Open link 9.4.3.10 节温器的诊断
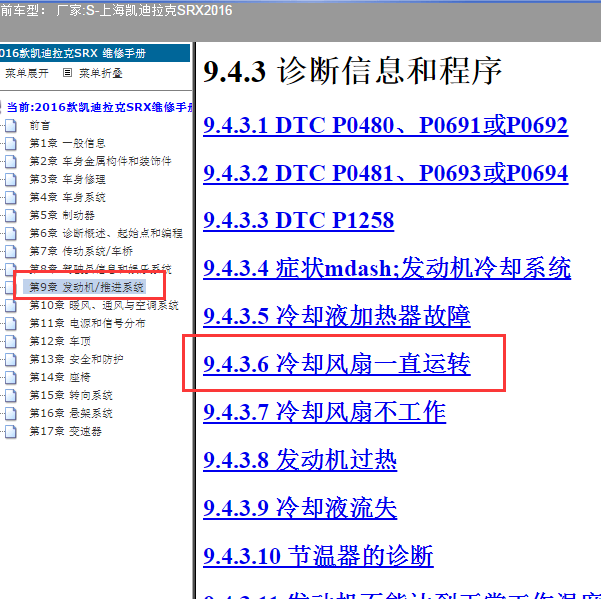The image size is (601, 599). click(318, 556)
